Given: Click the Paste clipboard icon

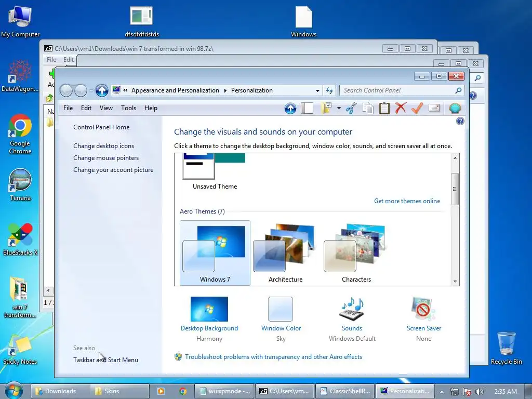Looking at the screenshot, I should (x=384, y=108).
